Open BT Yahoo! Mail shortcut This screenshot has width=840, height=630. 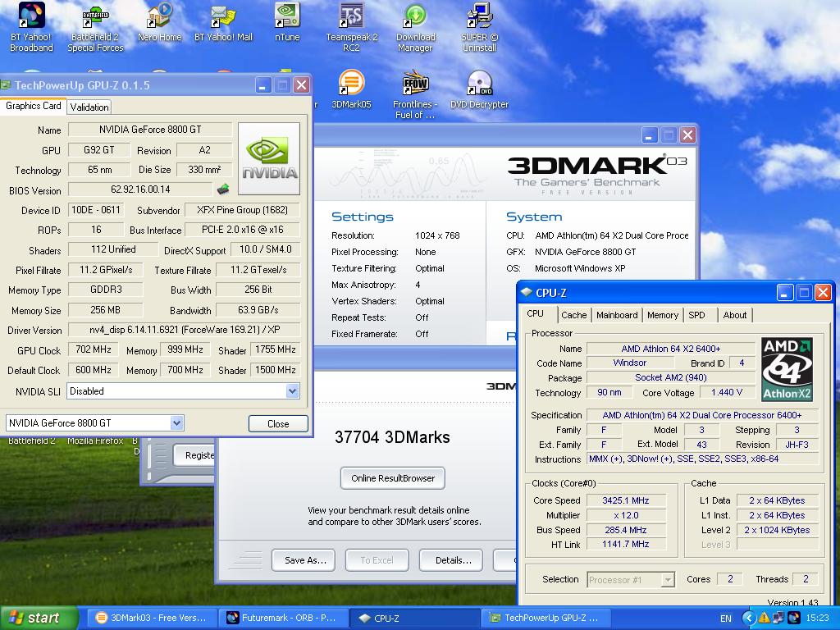[x=223, y=22]
